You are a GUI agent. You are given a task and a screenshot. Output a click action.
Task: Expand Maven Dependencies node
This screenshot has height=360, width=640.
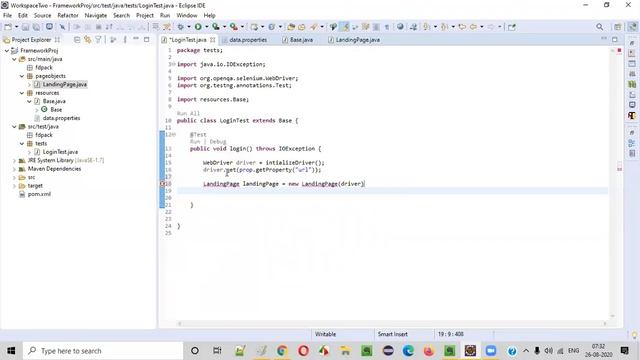pos(14,169)
